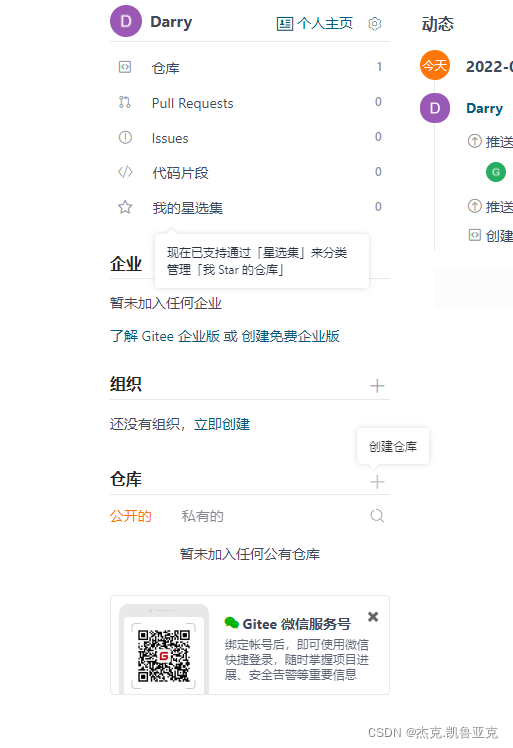Click the Darry avatar in 动态 feed
The width and height of the screenshot is (513, 748).
(x=435, y=108)
